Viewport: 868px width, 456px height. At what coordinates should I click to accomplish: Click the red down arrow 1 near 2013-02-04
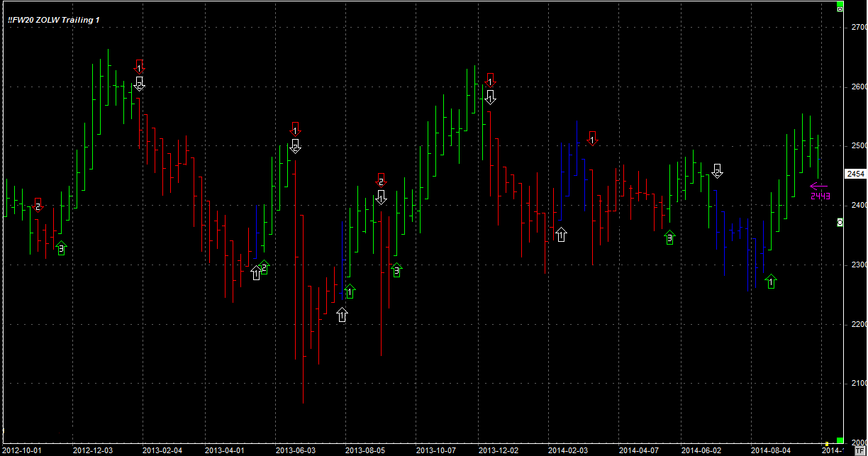(140, 67)
